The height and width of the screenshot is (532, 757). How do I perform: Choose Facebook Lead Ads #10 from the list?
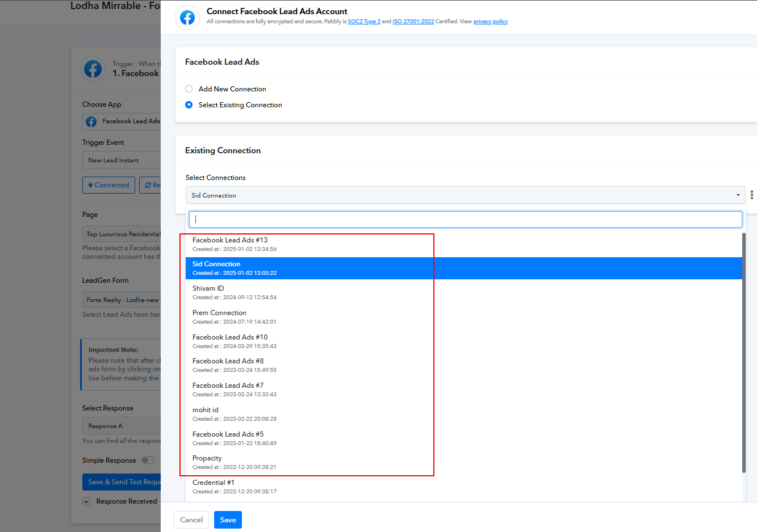point(464,341)
